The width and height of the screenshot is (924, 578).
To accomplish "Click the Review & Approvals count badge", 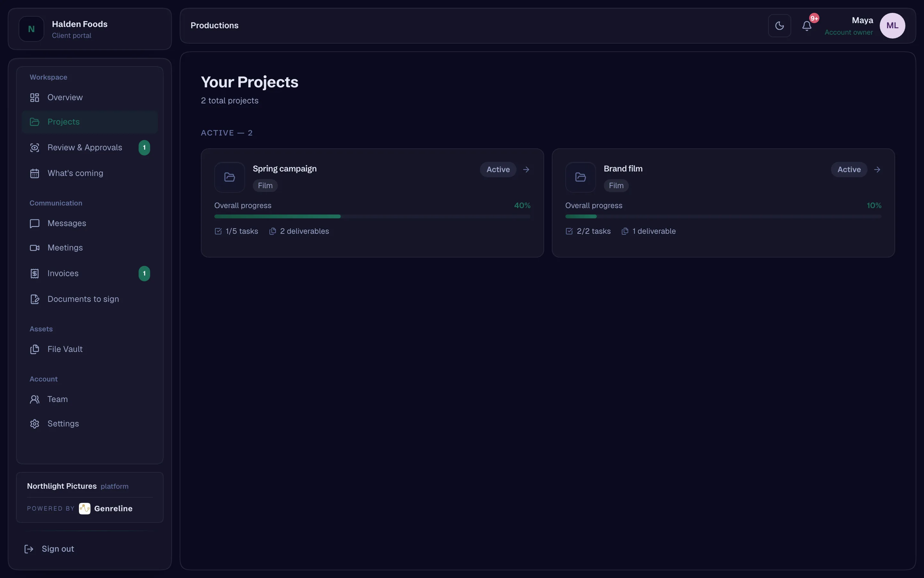I will click(x=144, y=148).
